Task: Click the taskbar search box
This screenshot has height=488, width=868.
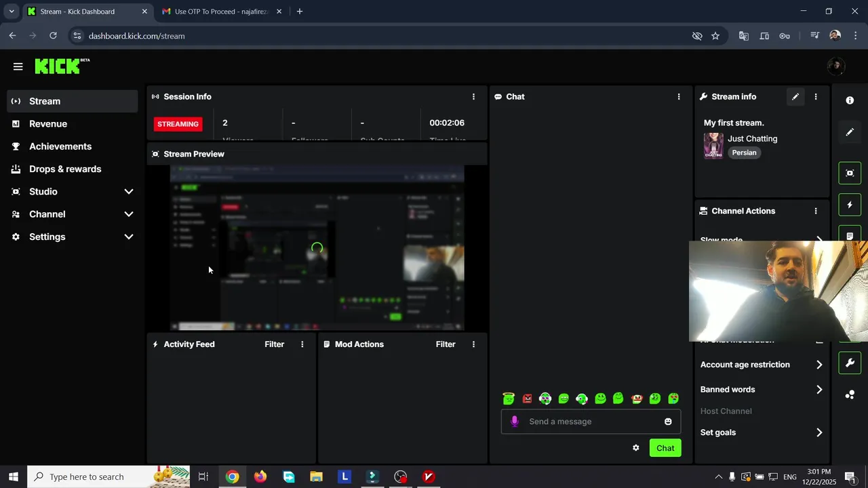Action: point(108,476)
